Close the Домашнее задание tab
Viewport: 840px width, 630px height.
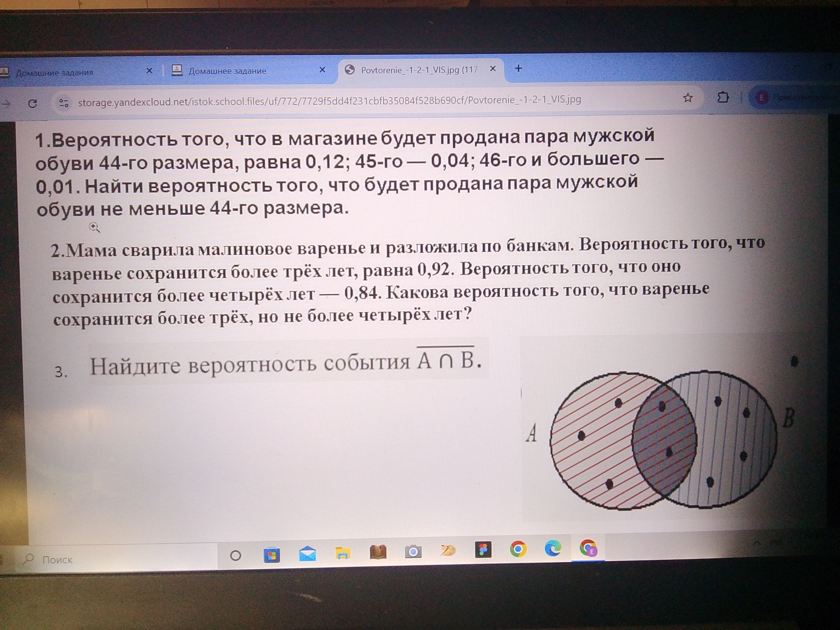click(x=322, y=70)
